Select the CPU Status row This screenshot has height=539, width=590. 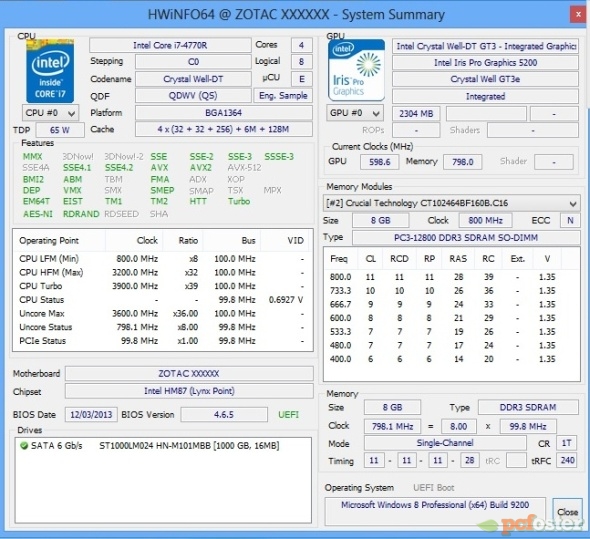[x=163, y=300]
